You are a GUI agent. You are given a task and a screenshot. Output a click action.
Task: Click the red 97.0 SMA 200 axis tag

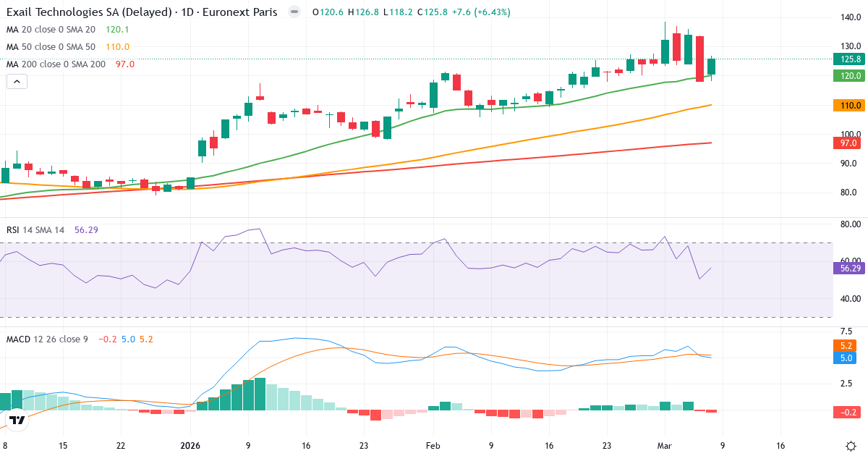click(x=847, y=143)
